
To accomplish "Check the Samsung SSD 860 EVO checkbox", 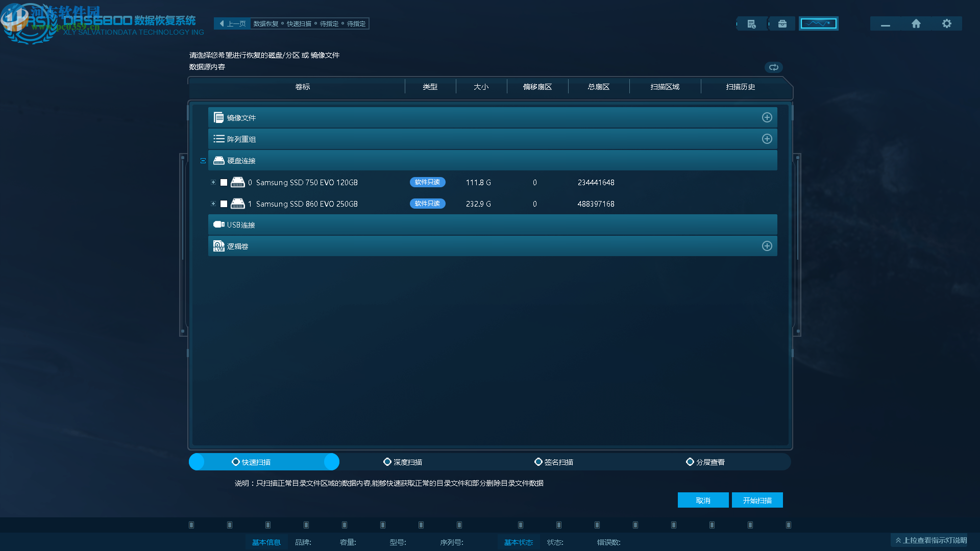I will pyautogui.click(x=224, y=204).
